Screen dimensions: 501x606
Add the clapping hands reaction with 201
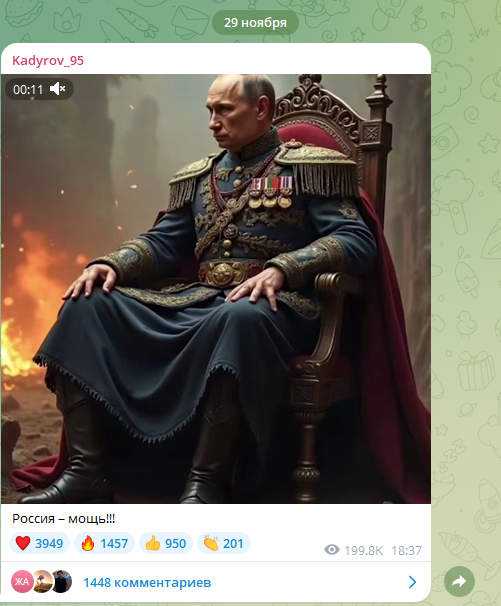(224, 543)
